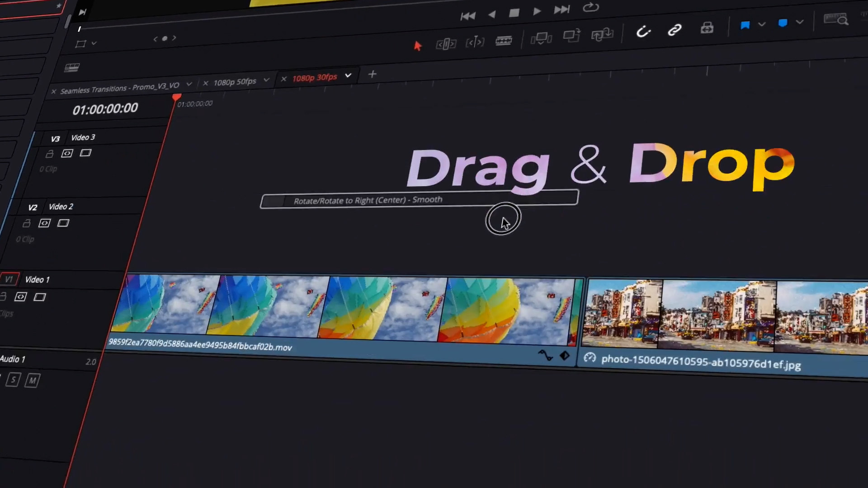The width and height of the screenshot is (868, 488).
Task: Click the Replace Clip icon
Action: pos(602,34)
